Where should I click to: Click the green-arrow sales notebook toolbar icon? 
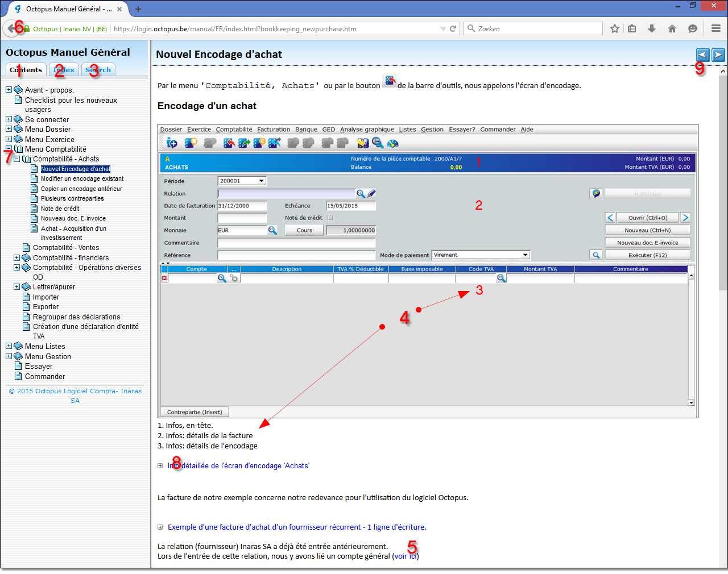pyautogui.click(x=245, y=143)
